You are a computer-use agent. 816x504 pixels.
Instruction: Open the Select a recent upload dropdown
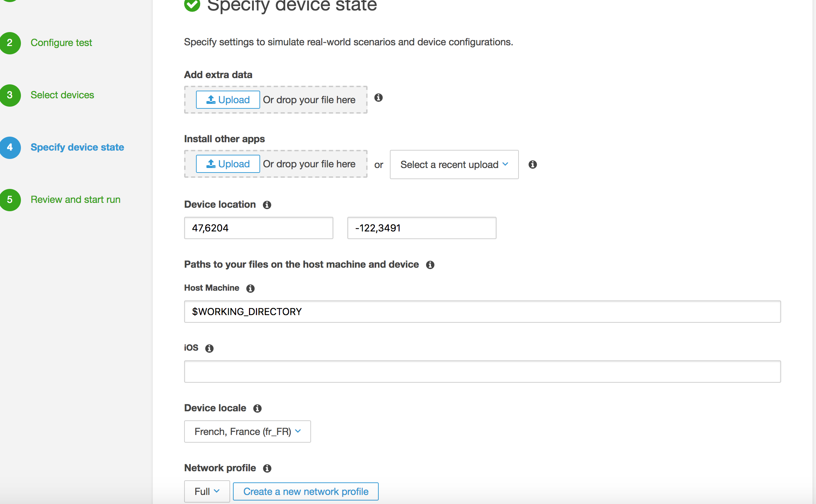click(x=454, y=165)
